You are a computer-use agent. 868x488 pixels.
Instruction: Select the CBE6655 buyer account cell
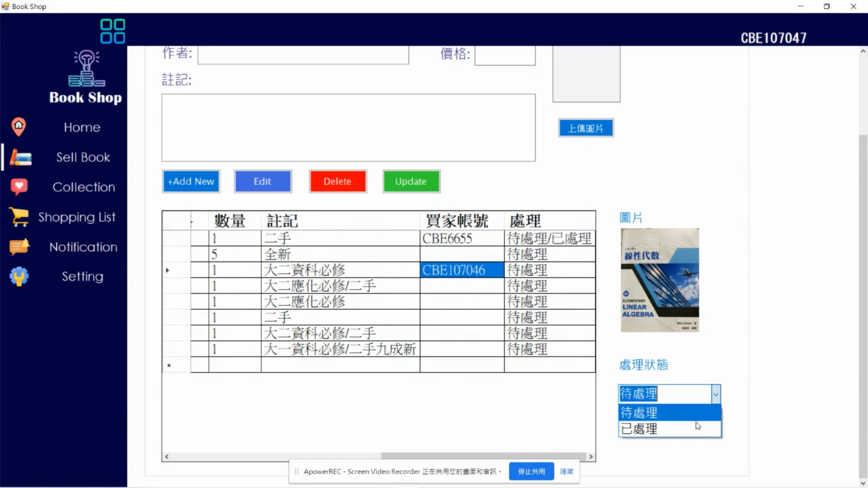[462, 239]
